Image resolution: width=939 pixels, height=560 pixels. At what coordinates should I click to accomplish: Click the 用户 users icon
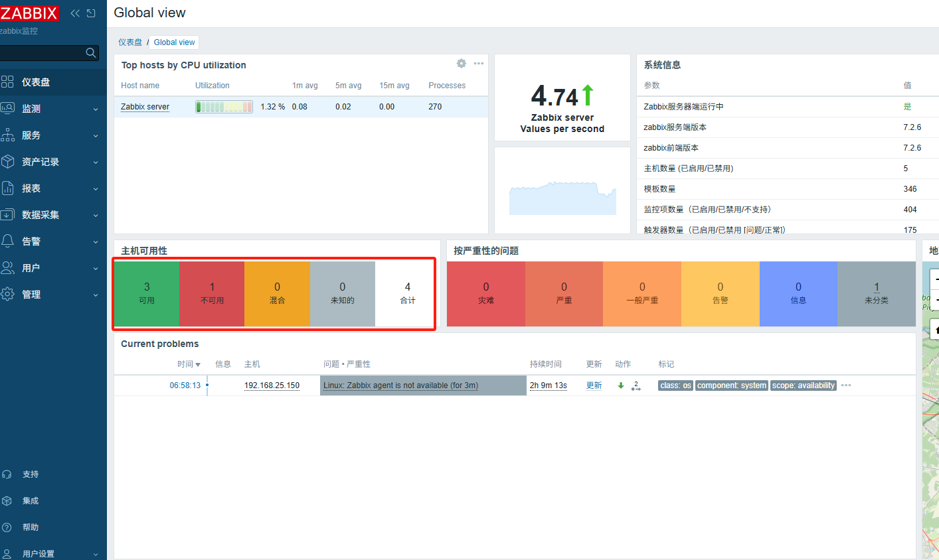(7, 267)
